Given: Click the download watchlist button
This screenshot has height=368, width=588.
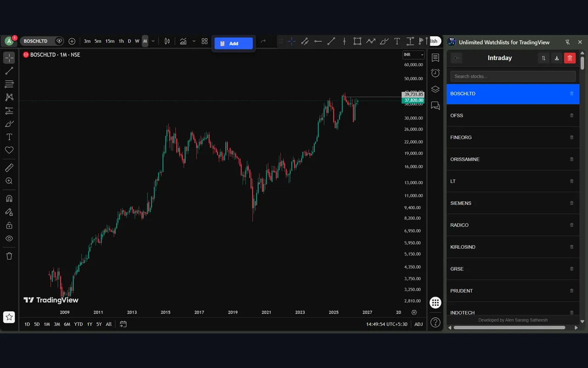Looking at the screenshot, I should pos(557,58).
